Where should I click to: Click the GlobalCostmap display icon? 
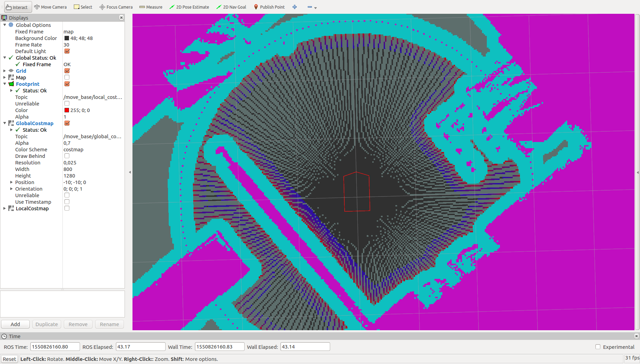[x=11, y=123]
